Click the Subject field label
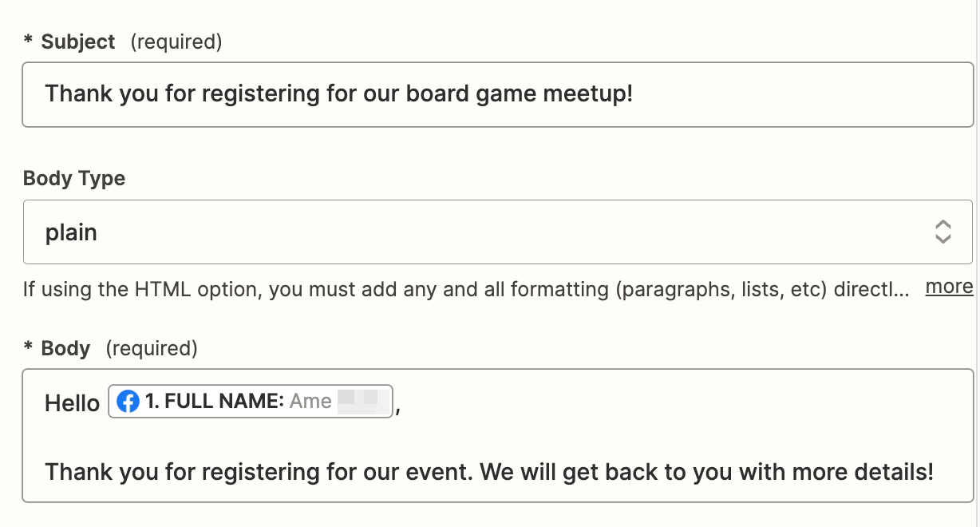 click(78, 42)
